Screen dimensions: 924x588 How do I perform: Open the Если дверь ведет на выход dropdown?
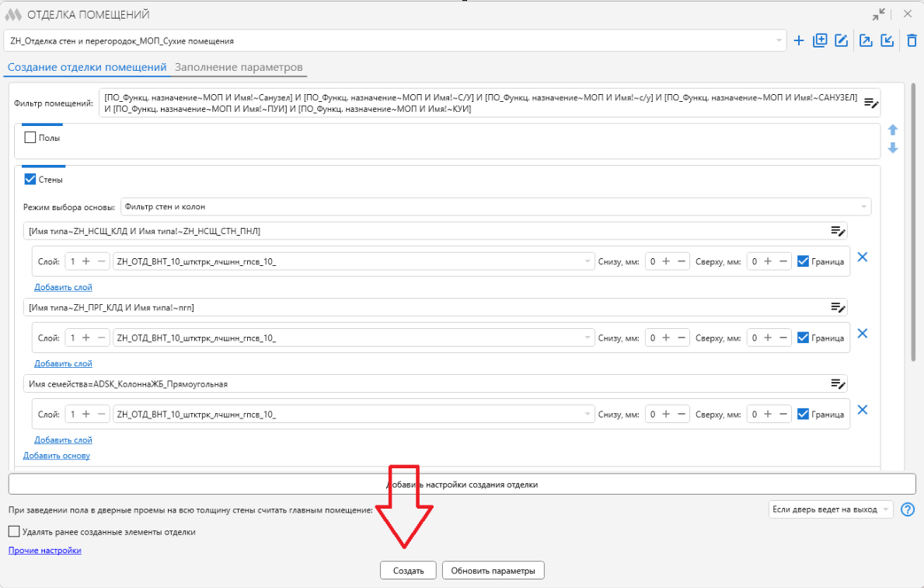click(x=830, y=509)
